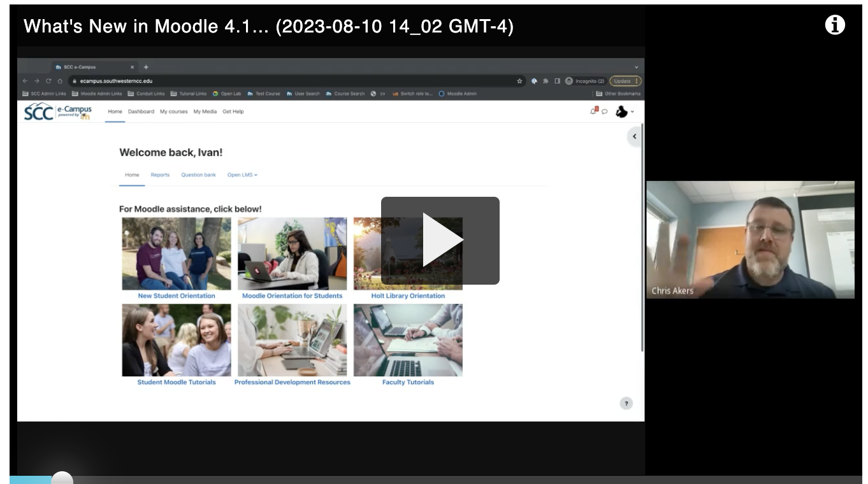Select the Home secondary tab
The height and width of the screenshot is (484, 868).
132,174
